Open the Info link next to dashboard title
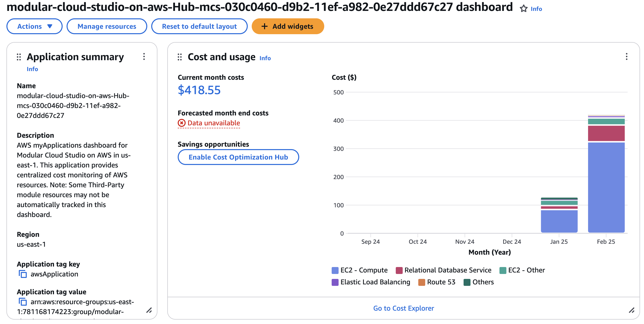Viewport: 644px width, 324px height. (x=536, y=9)
